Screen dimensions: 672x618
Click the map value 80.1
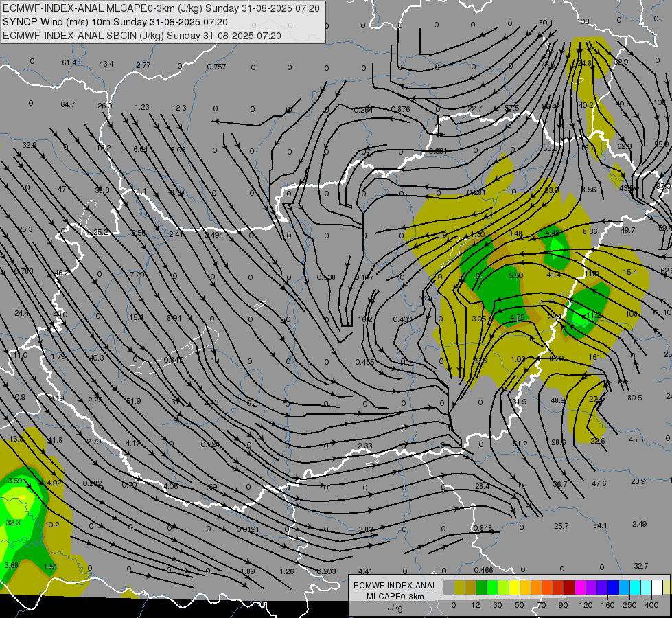pyautogui.click(x=546, y=23)
